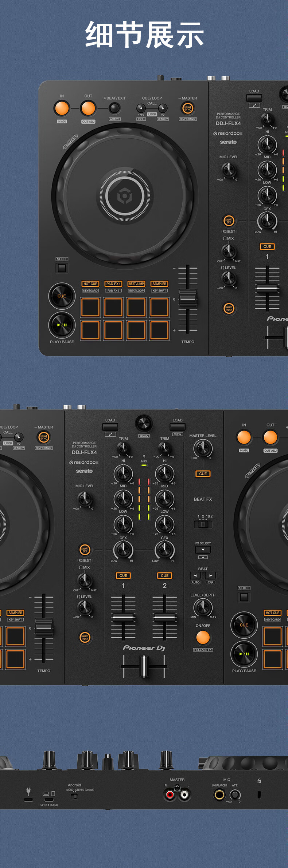Select the PAD FX1 pad mode
This screenshot has width=288, height=868.
pyautogui.click(x=113, y=284)
